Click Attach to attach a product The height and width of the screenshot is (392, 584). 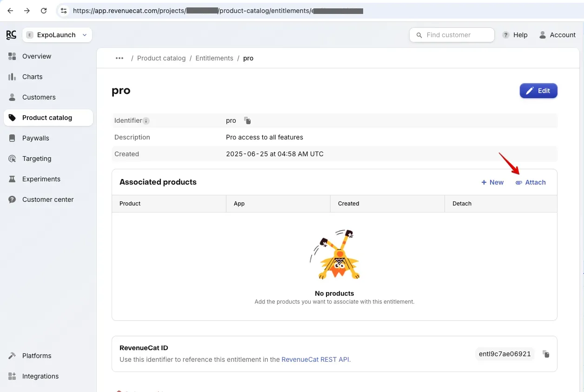(x=531, y=182)
